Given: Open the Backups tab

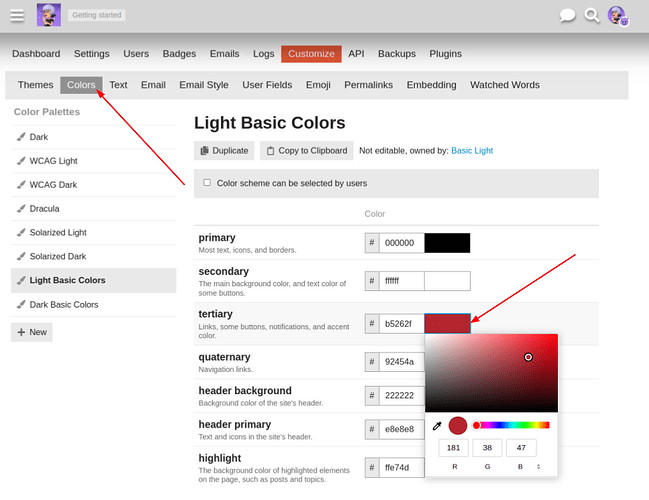Looking at the screenshot, I should coord(397,54).
